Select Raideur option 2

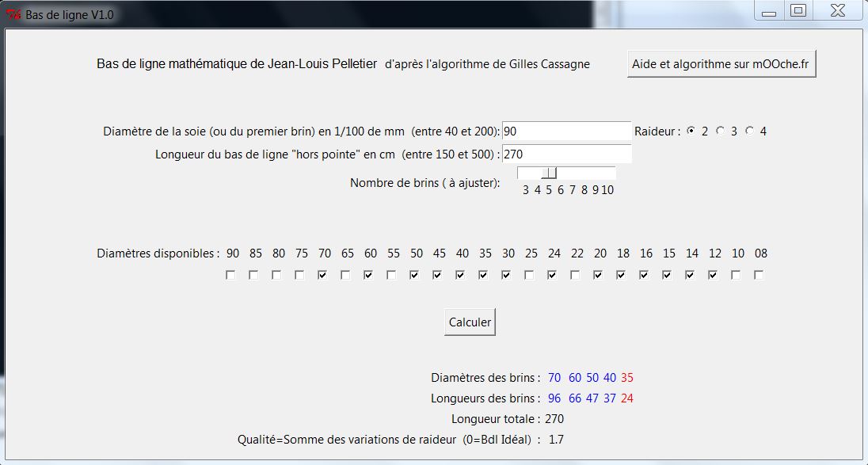coord(691,131)
